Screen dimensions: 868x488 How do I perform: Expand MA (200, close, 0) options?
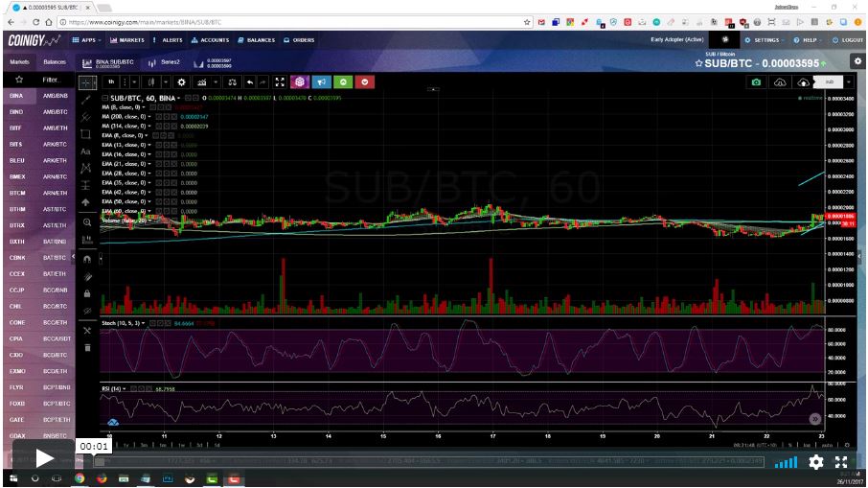click(x=150, y=117)
